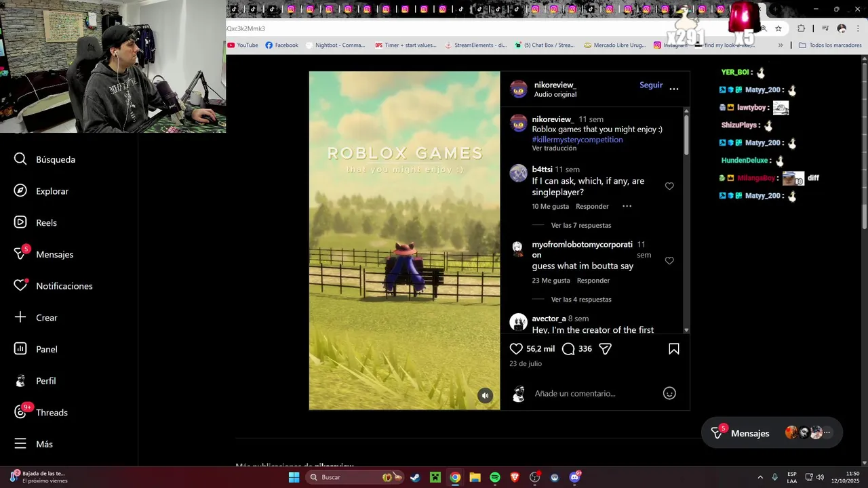
Task: Open the Chrome extensions puzzle icon
Action: [802, 28]
